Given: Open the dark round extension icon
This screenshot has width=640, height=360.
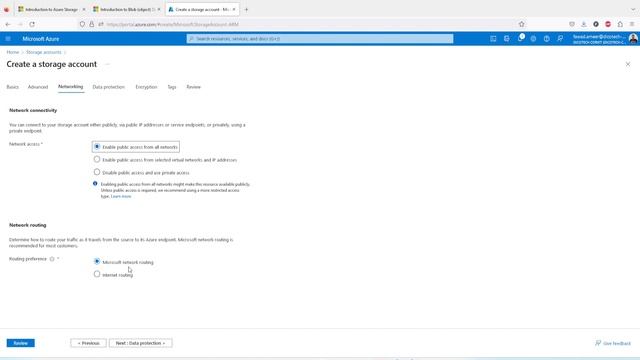Looking at the screenshot, I should click(596, 24).
